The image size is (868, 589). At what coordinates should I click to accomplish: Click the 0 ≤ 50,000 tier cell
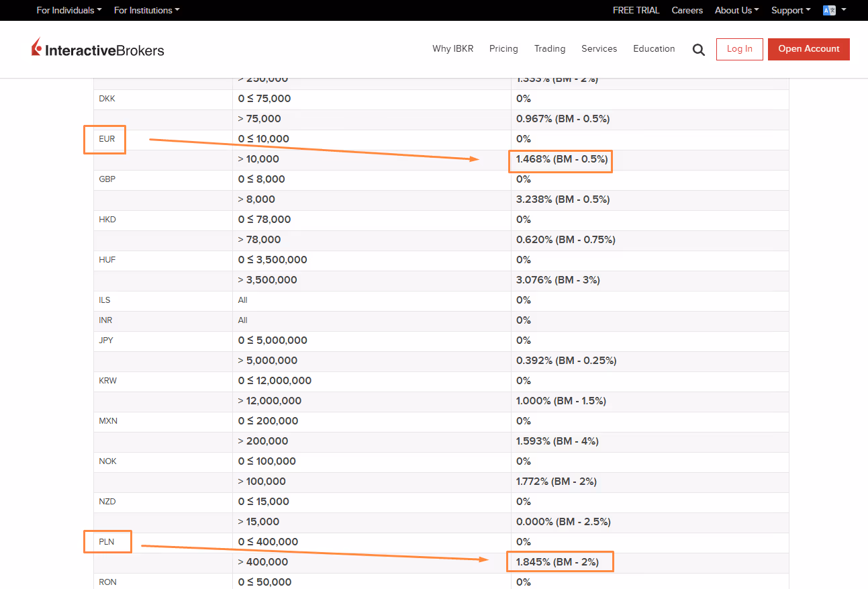[x=372, y=582]
